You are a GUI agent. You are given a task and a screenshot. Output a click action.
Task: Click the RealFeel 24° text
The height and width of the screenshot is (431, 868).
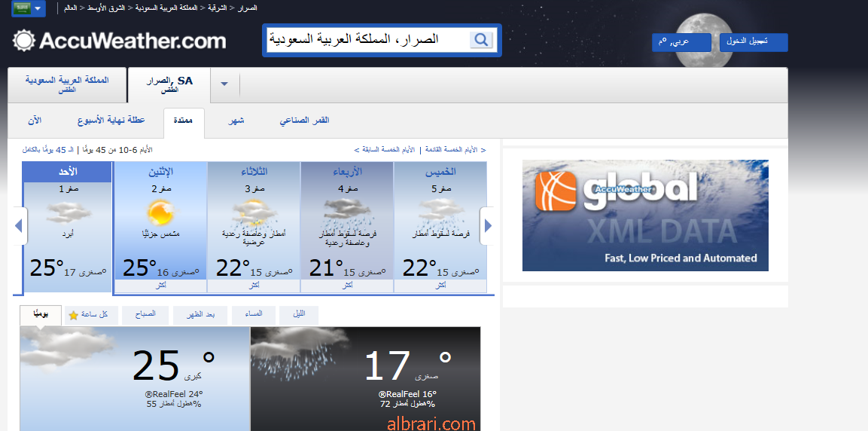tap(172, 394)
